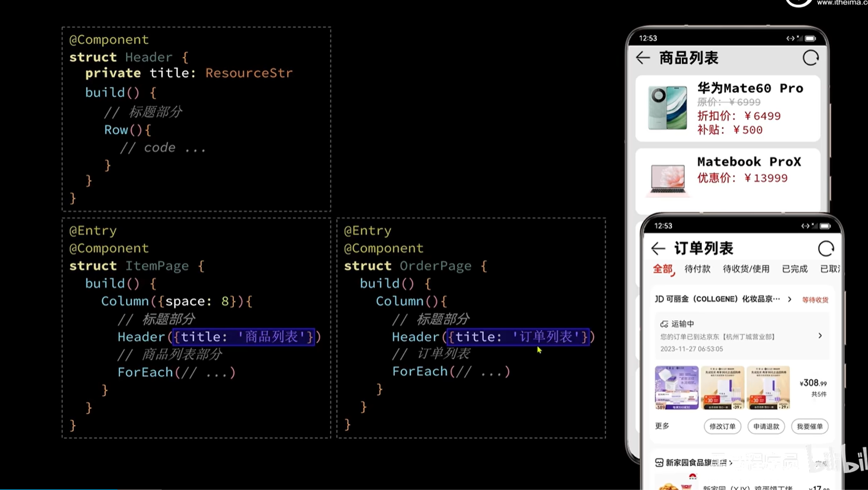Screen dimensions: 868x490
Task: Click the Matebook ProX laptop image
Action: [667, 179]
